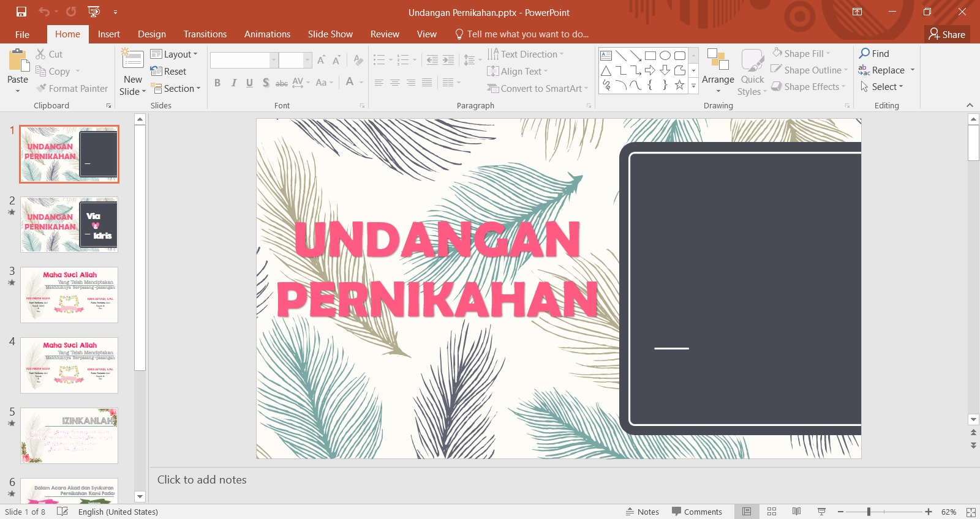The height and width of the screenshot is (519, 980).
Task: Toggle the Notes pane in status bar
Action: pyautogui.click(x=642, y=512)
